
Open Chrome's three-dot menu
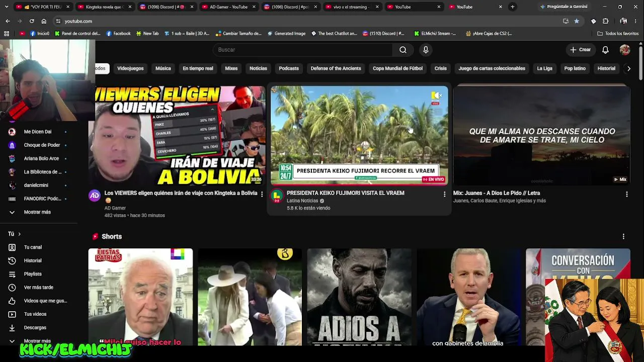pyautogui.click(x=636, y=21)
